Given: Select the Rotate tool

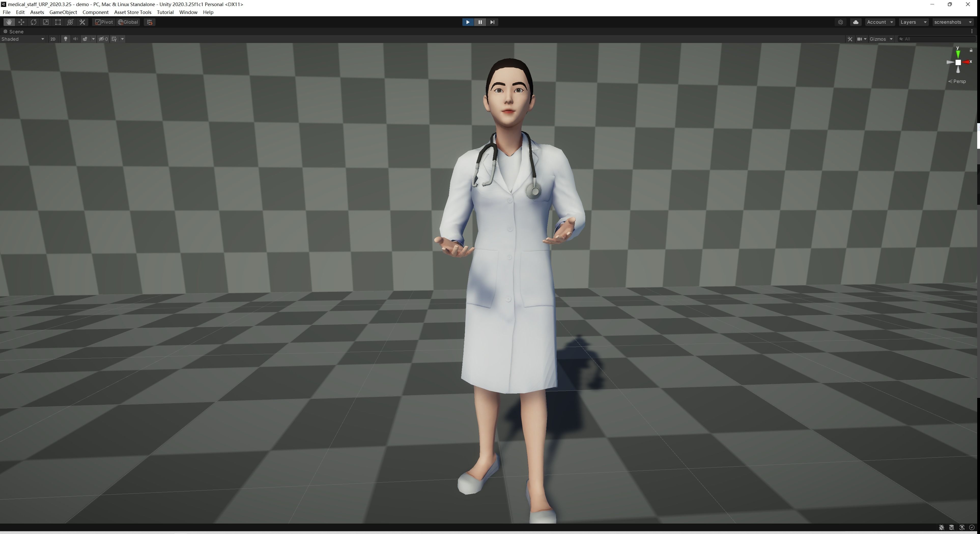Looking at the screenshot, I should pos(34,22).
